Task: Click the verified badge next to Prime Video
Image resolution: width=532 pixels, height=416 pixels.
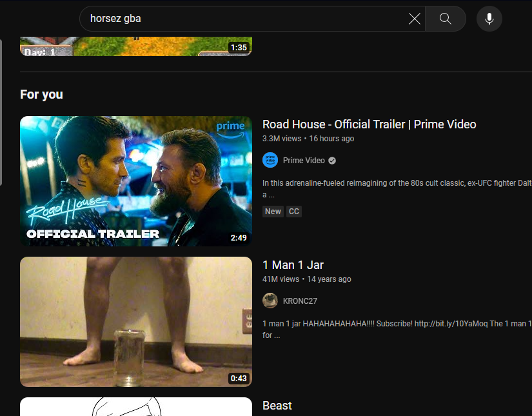Action: 332,161
